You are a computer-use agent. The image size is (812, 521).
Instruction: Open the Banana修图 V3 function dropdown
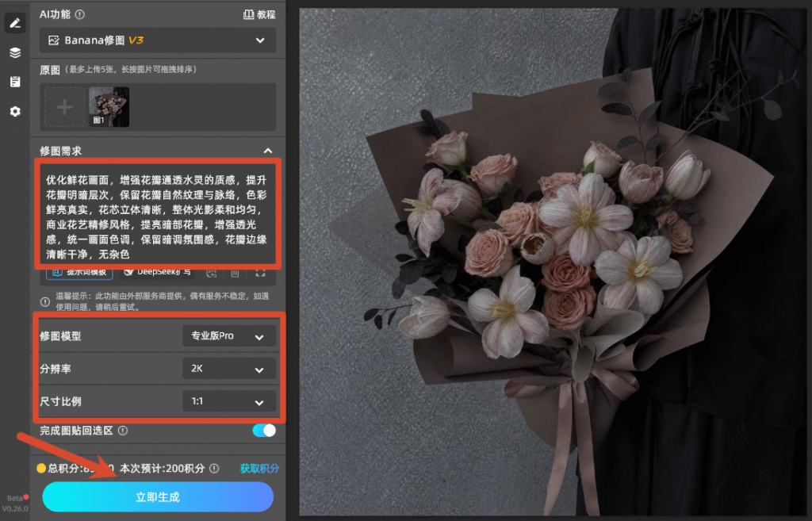point(158,40)
